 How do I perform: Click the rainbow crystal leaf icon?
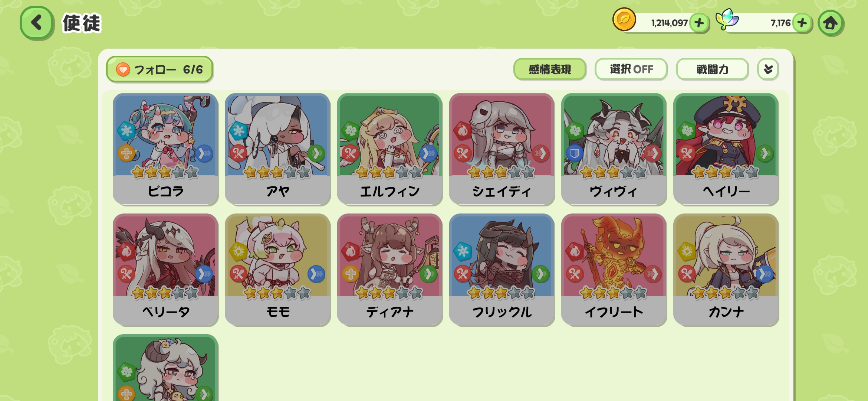(x=727, y=19)
